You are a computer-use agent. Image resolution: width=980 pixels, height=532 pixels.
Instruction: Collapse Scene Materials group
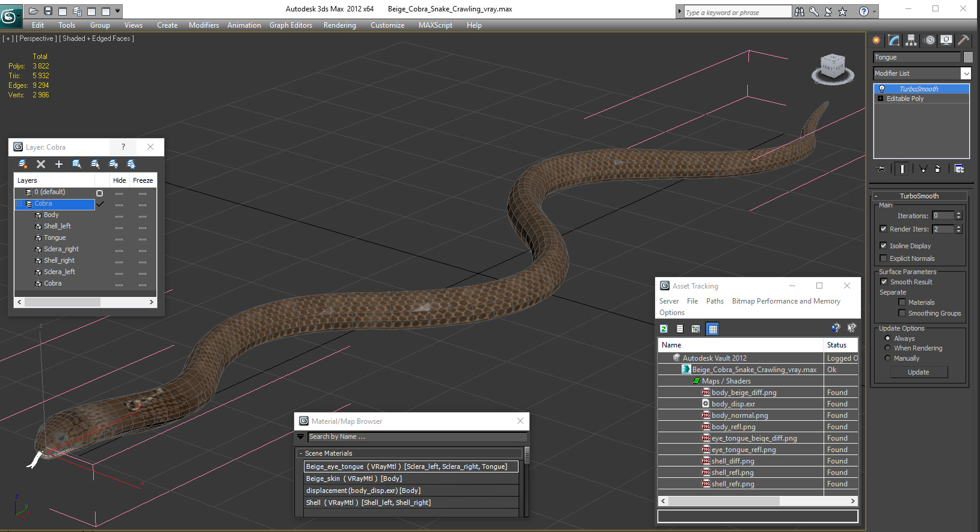coord(301,453)
